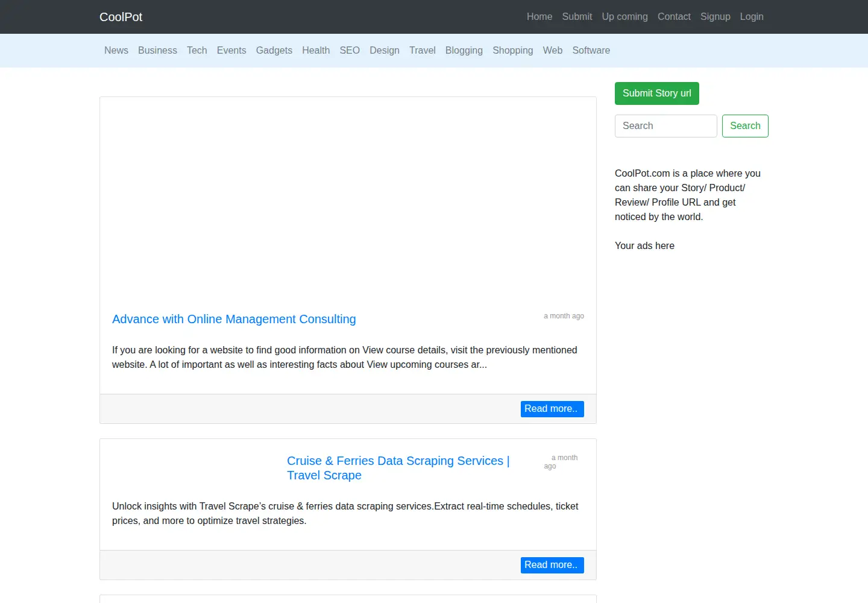The height and width of the screenshot is (603, 868).
Task: Open the CoolPot brand logo link
Action: click(121, 17)
